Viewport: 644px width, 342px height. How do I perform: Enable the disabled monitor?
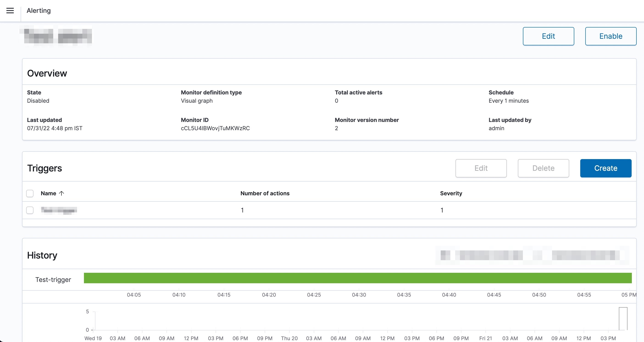tap(611, 36)
